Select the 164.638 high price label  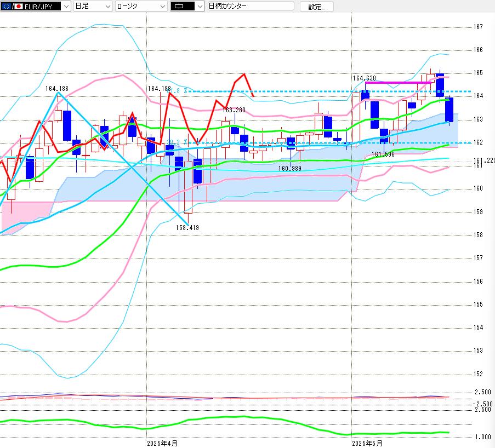[365, 78]
